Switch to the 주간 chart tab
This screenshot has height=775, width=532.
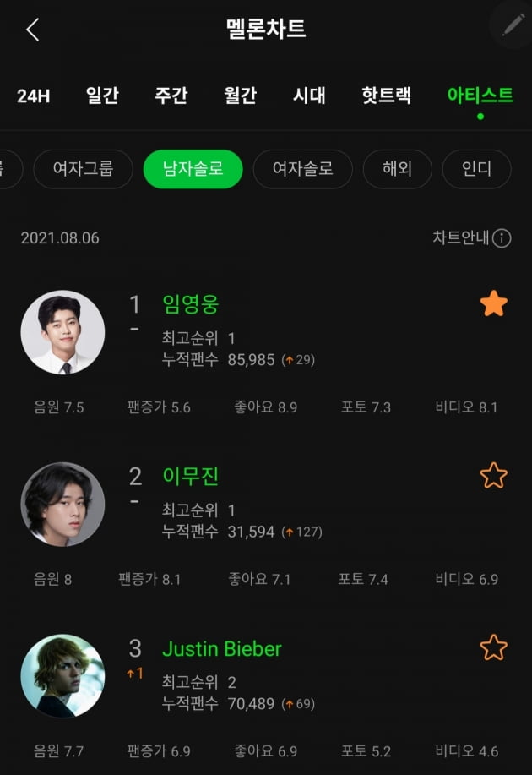tap(171, 96)
